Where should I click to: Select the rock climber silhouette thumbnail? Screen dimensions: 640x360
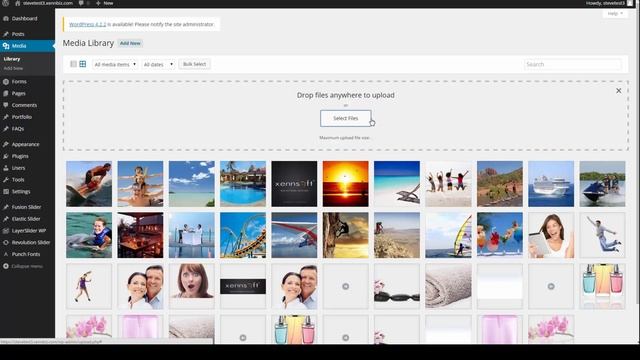pyautogui.click(x=345, y=235)
